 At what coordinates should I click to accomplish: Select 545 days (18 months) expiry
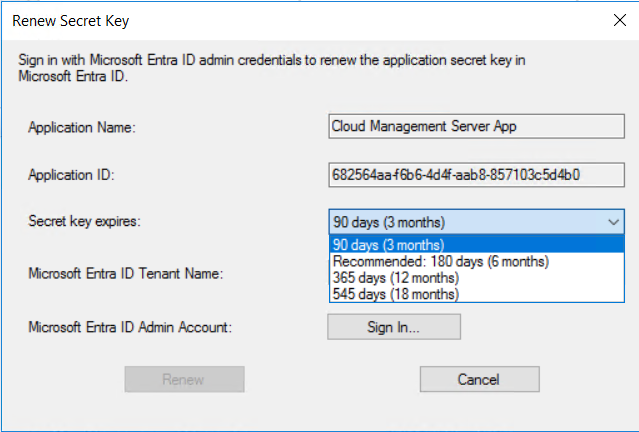pos(476,294)
